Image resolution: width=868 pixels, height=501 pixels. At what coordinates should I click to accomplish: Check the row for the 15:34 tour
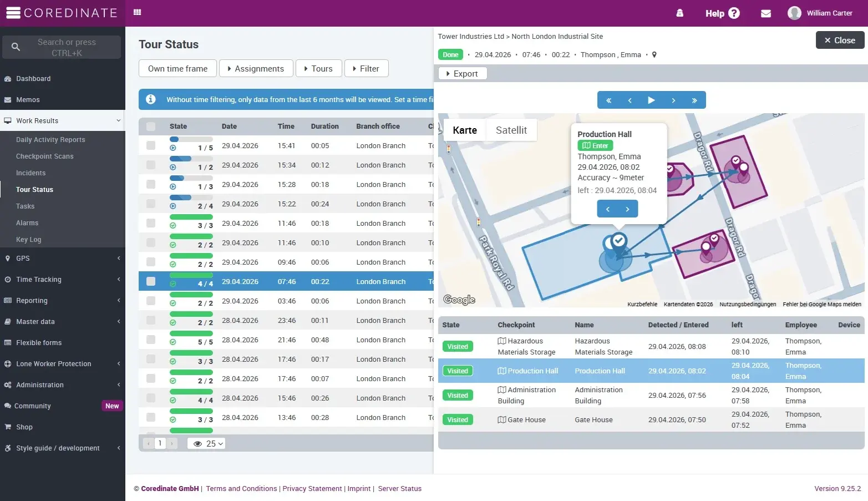[151, 165]
